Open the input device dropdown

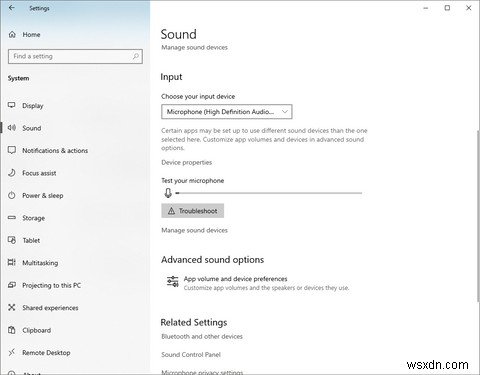pyautogui.click(x=227, y=112)
